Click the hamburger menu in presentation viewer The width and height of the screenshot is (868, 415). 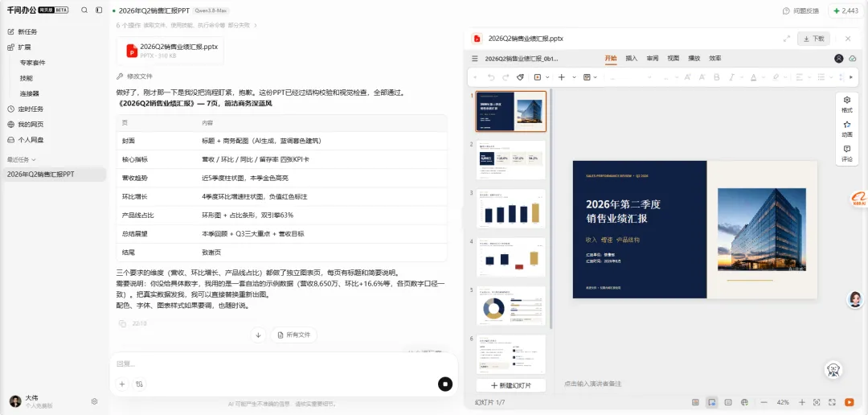point(475,58)
